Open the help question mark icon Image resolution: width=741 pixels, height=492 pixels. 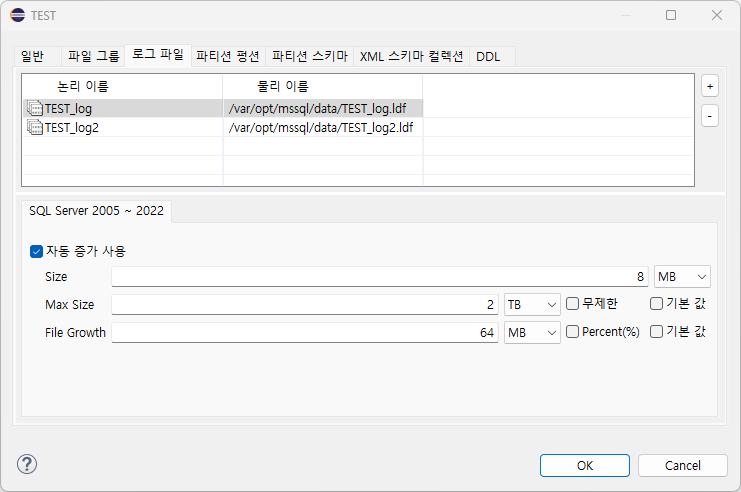(27, 464)
